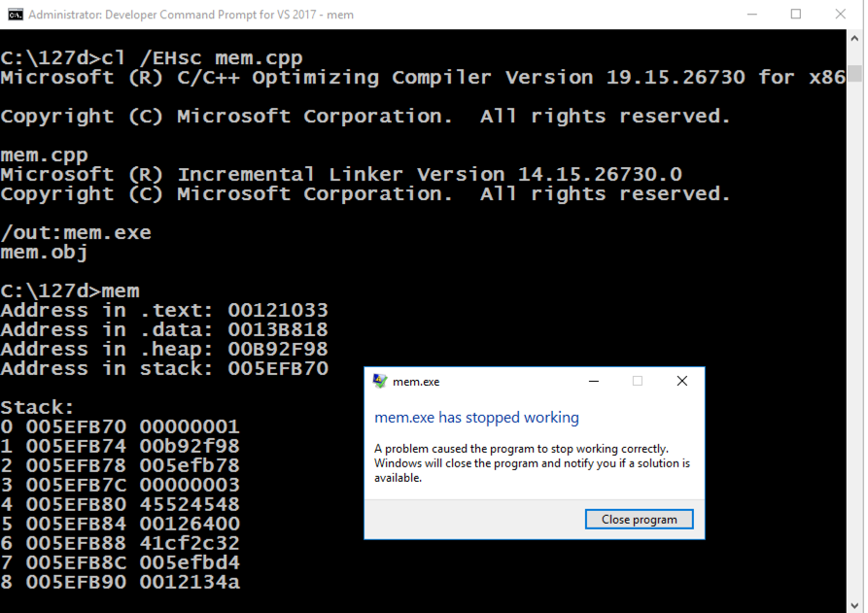Maximize the Developer Command Prompt window
This screenshot has width=868, height=613.
[796, 15]
